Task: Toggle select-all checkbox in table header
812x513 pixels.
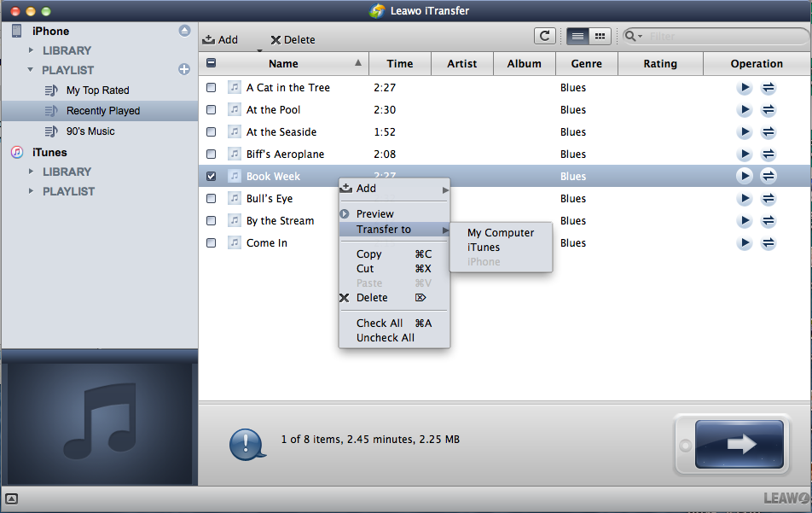Action: tap(212, 63)
